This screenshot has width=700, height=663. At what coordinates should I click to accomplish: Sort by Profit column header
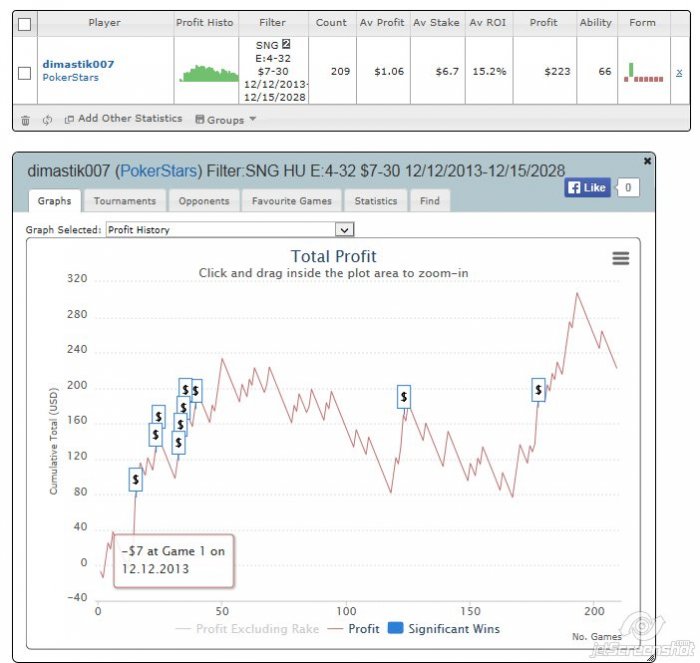pos(543,23)
